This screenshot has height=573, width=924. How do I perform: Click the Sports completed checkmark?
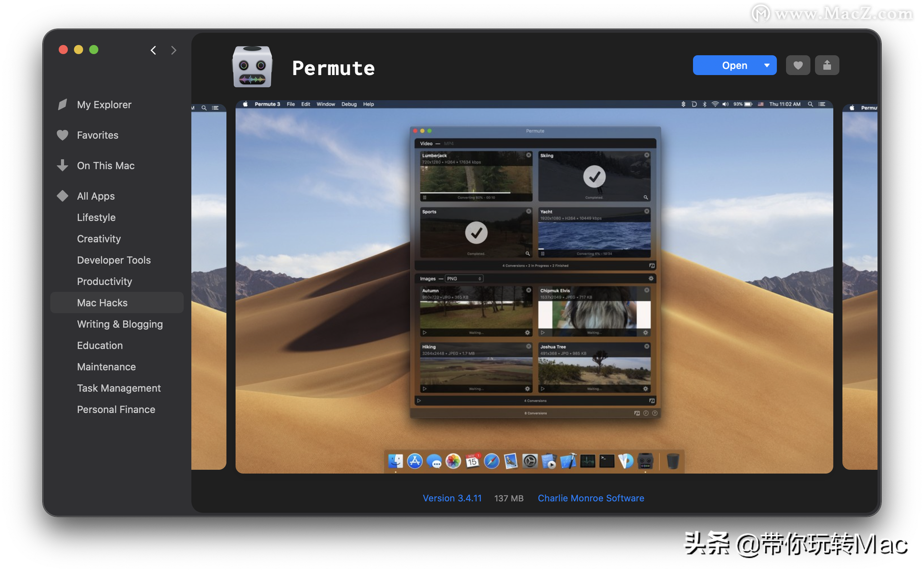476,233
